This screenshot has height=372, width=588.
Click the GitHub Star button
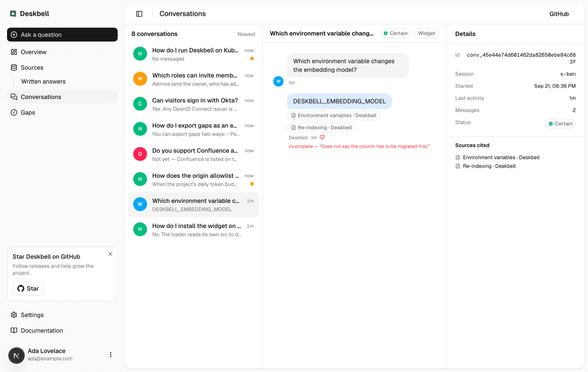click(28, 288)
